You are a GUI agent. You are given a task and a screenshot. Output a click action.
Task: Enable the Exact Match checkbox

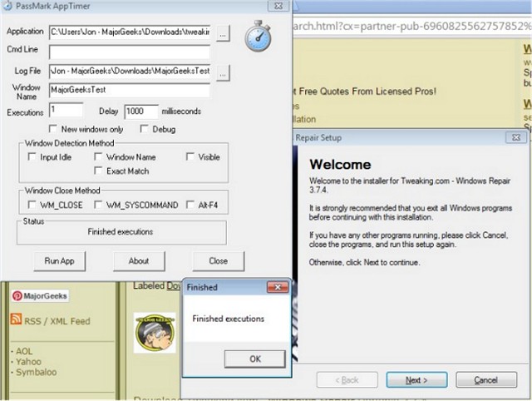pyautogui.click(x=98, y=171)
